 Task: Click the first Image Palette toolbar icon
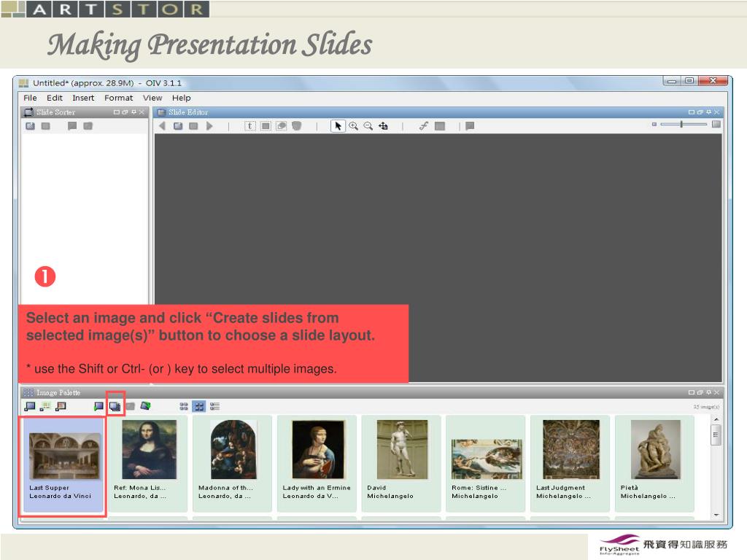(30, 406)
